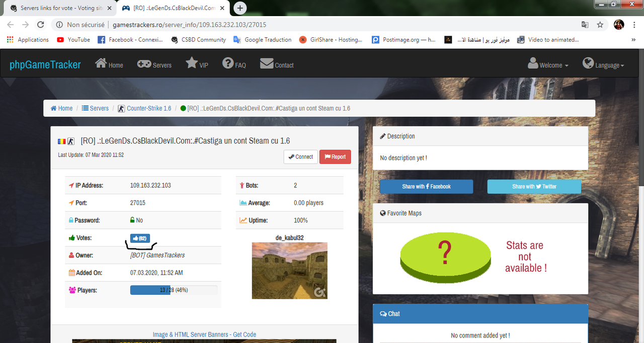The height and width of the screenshot is (343, 644).
Task: Open CSBD Community bookmark
Action: point(198,40)
